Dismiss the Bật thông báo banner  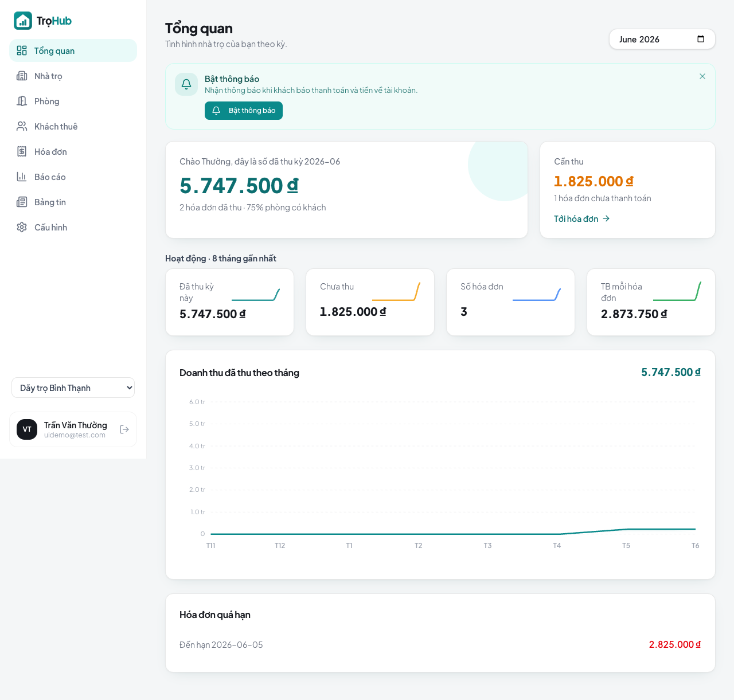click(702, 76)
